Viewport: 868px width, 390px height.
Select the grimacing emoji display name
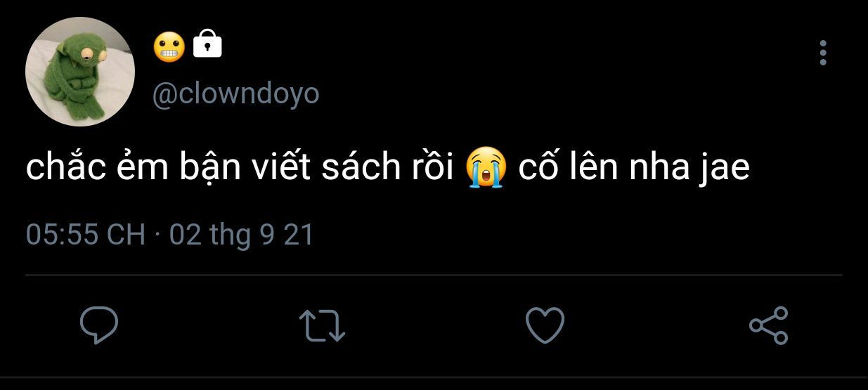(169, 46)
